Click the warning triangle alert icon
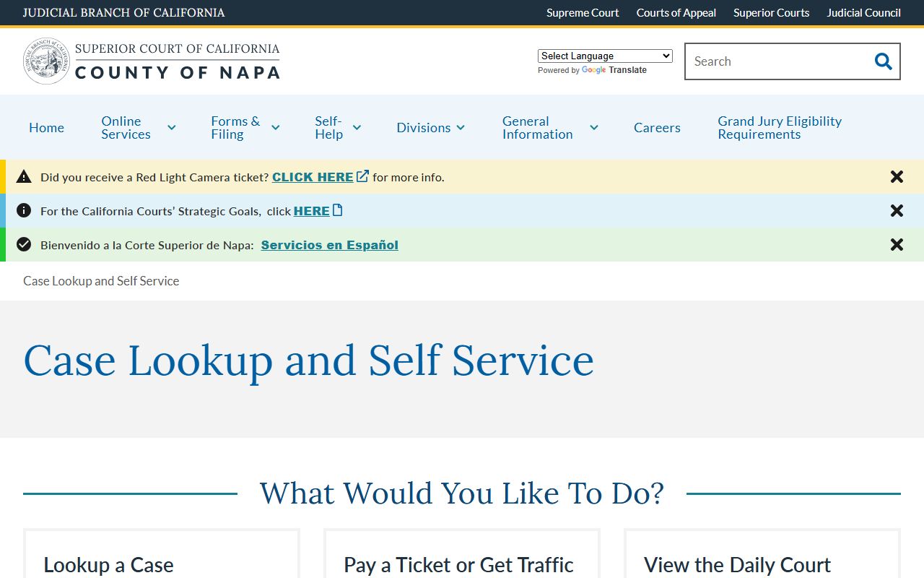Viewport: 924px width, 578px height. (x=24, y=176)
